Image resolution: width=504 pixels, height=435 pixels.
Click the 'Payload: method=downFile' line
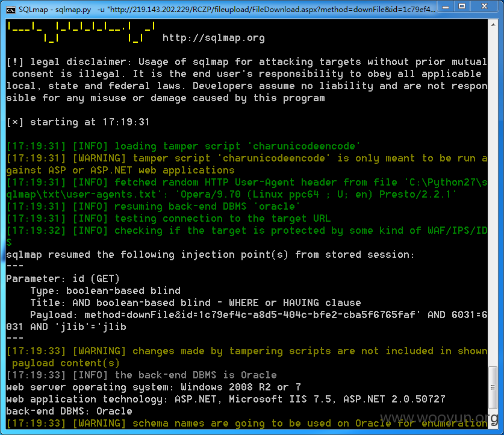tap(259, 315)
